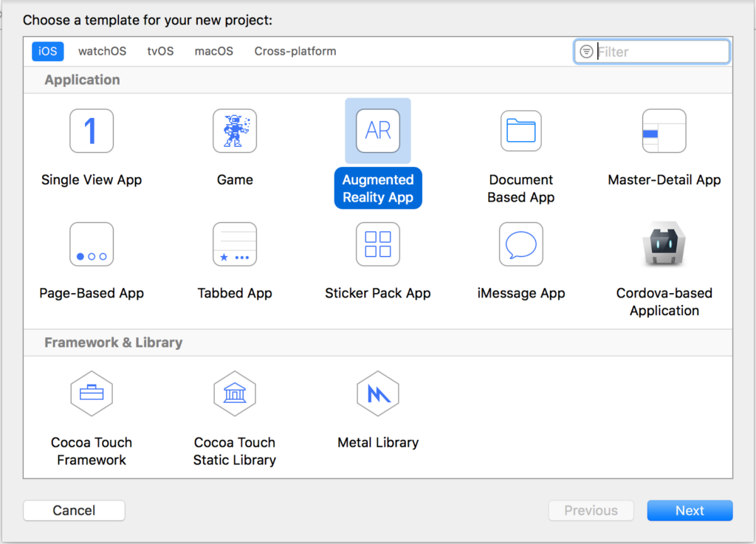
Task: Pick the Sticker Pack App grid icon
Action: click(x=378, y=244)
